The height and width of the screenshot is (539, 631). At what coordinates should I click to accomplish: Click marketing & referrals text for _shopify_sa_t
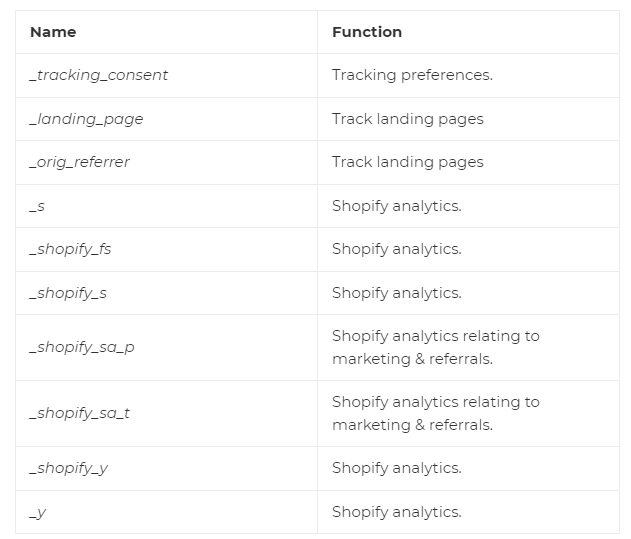click(412, 425)
